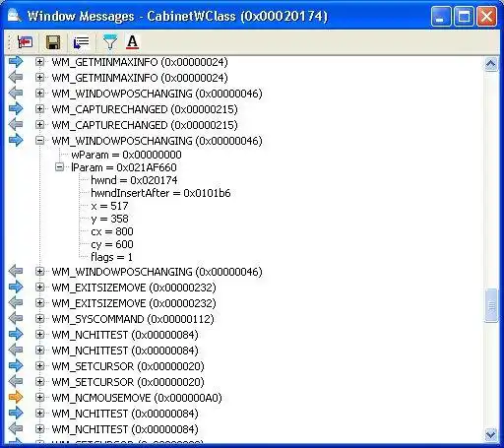The width and height of the screenshot is (504, 448).
Task: Expand the gray-arrow WM_CAPTURECHANGED node
Action: (39, 125)
